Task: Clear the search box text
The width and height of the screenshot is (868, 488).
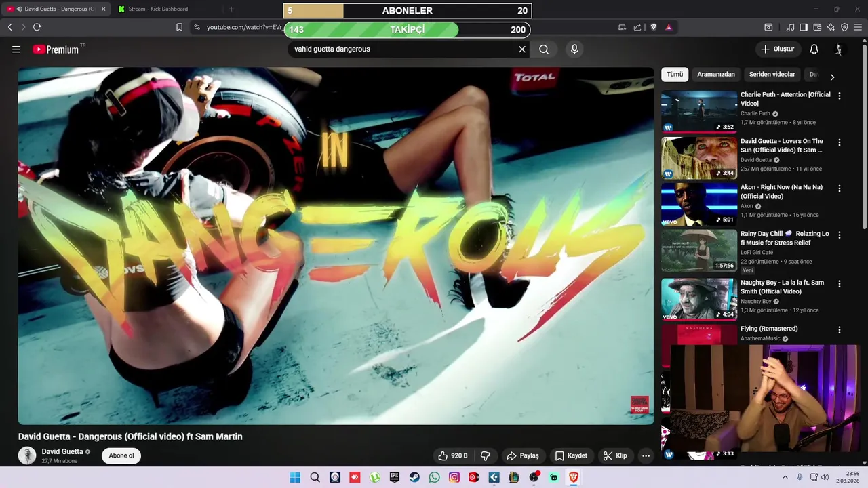Action: [522, 49]
